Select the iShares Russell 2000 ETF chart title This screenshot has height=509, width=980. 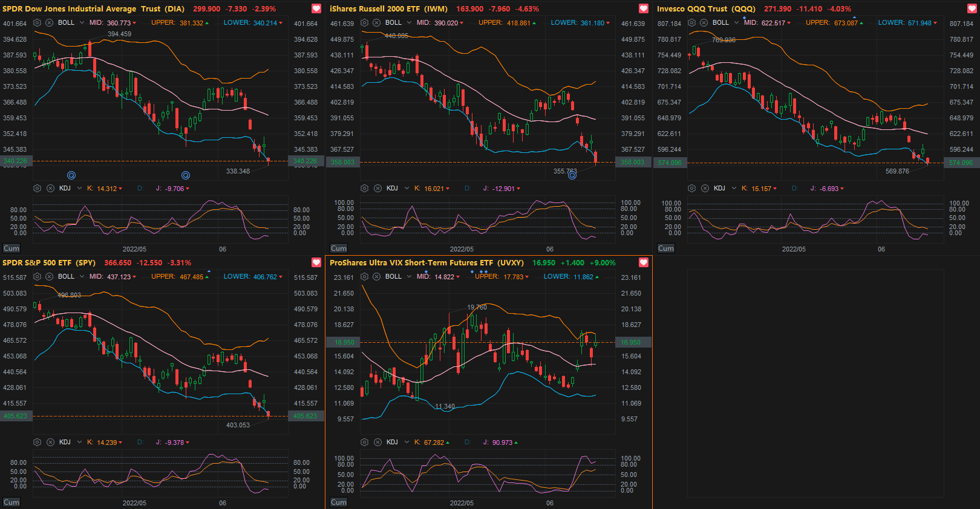388,8
